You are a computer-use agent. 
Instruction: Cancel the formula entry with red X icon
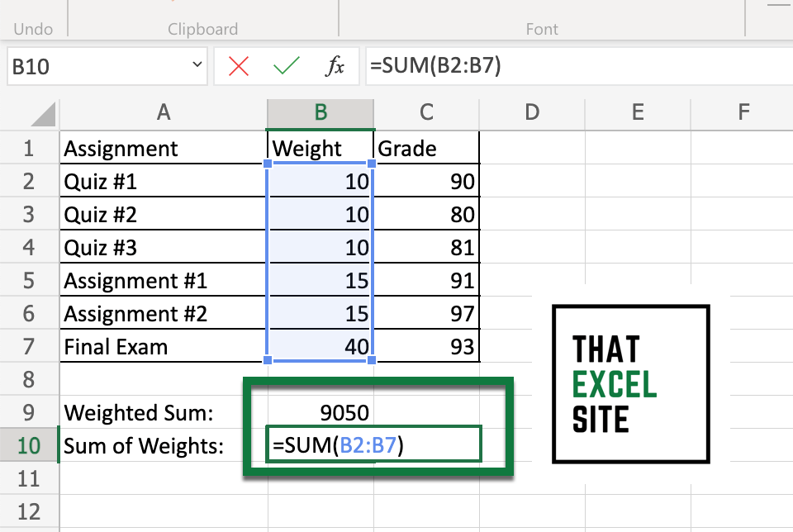(x=239, y=66)
